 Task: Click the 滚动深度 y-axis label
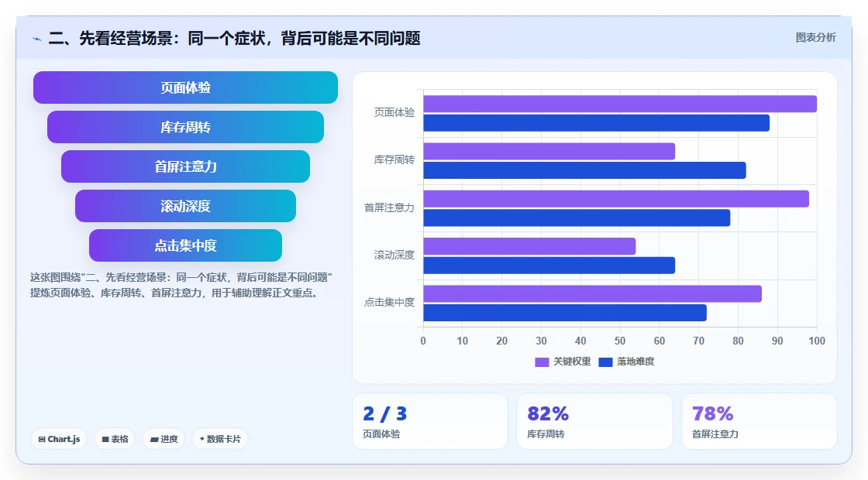(394, 255)
